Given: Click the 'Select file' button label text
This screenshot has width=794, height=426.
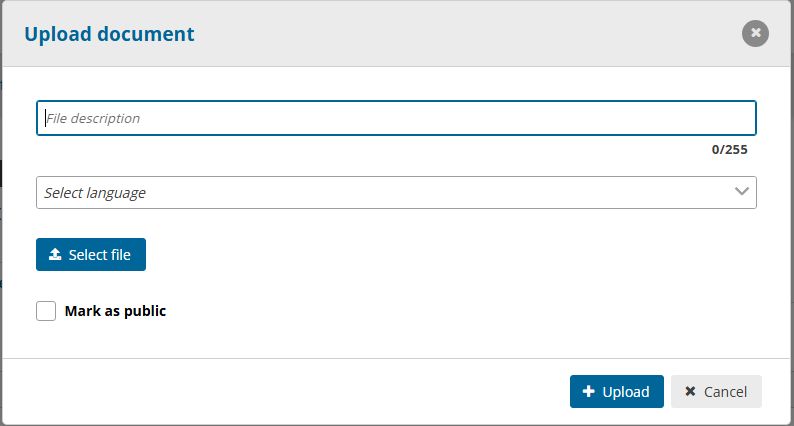Looking at the screenshot, I should (x=100, y=255).
